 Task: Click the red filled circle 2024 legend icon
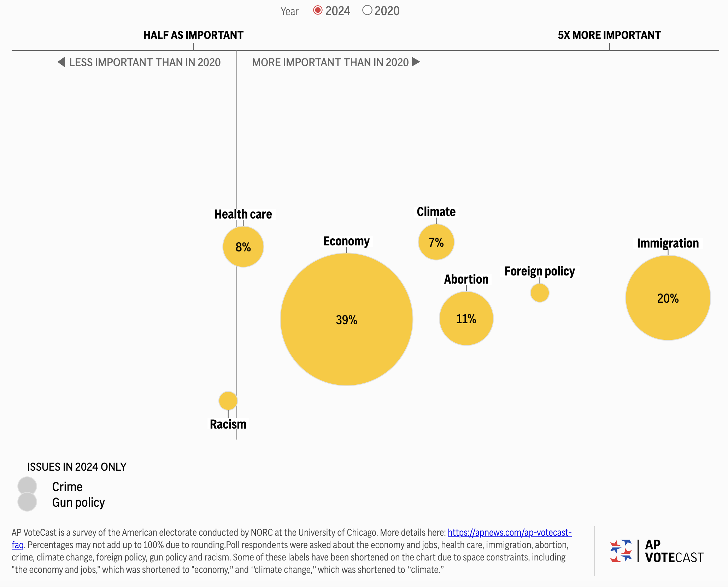coord(320,8)
